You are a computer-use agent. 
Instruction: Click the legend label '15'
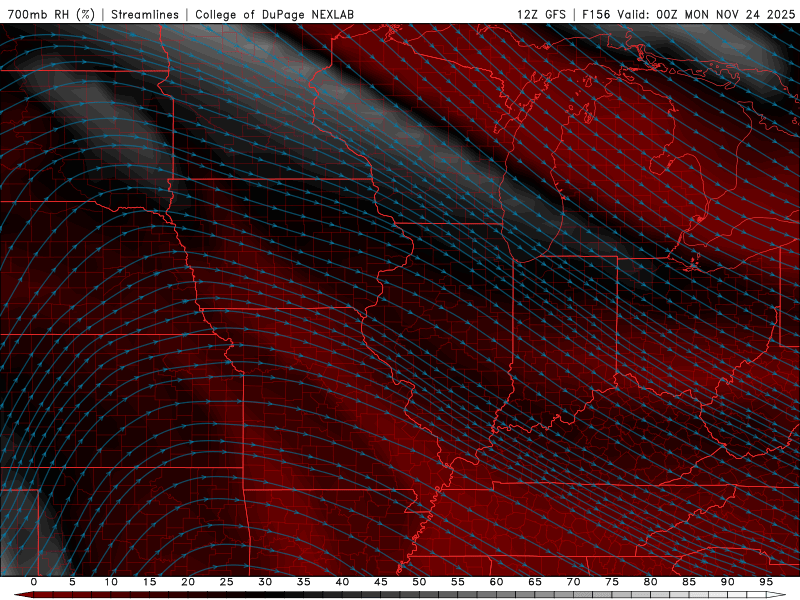point(149,582)
